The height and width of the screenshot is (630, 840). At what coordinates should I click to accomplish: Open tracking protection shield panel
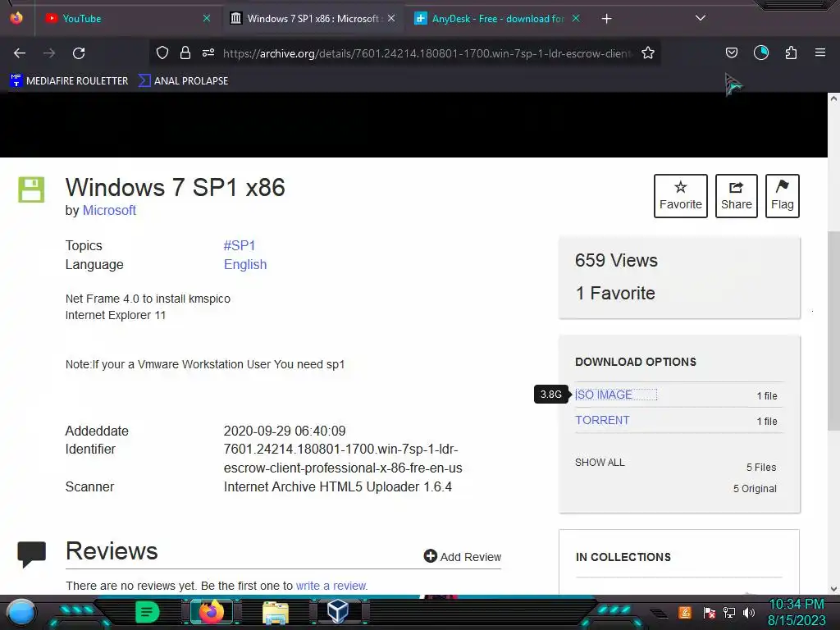(162, 52)
